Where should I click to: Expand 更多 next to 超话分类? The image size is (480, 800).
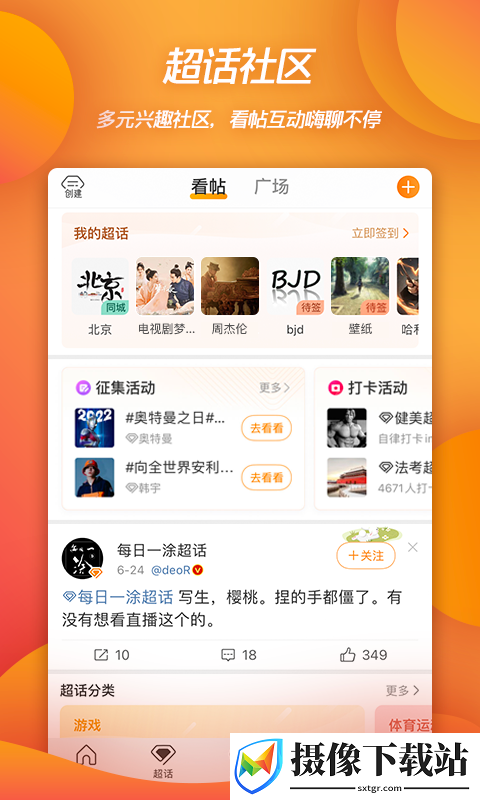402,690
